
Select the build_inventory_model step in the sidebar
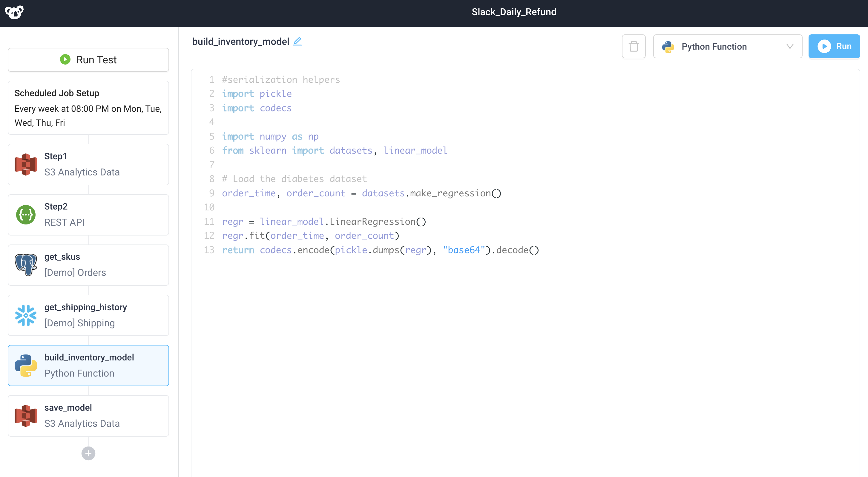(88, 365)
